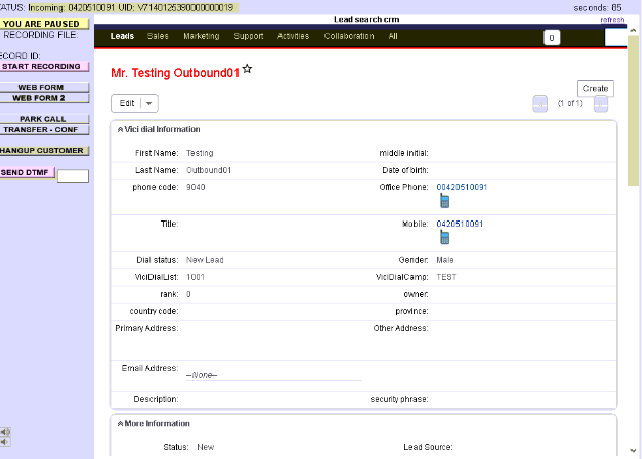Open WEB FORM button
The width and height of the screenshot is (642, 459).
click(x=44, y=87)
